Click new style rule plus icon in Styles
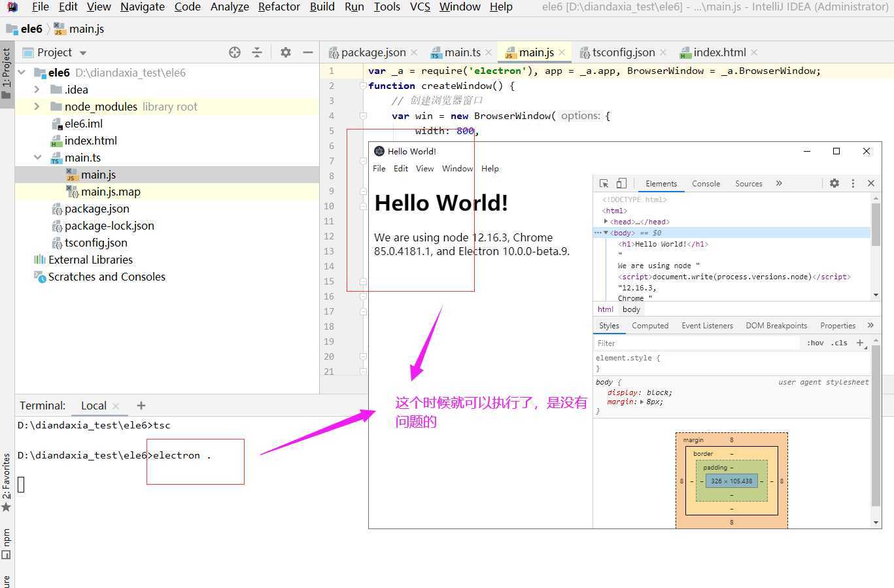The width and height of the screenshot is (894, 588). 861,343
